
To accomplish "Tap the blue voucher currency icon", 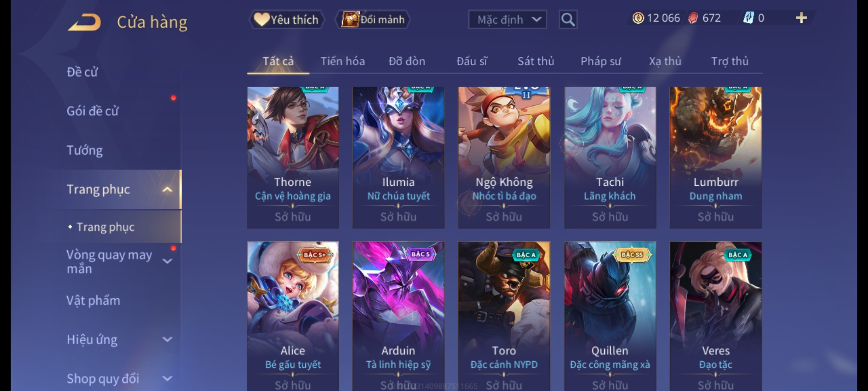I will (x=748, y=18).
